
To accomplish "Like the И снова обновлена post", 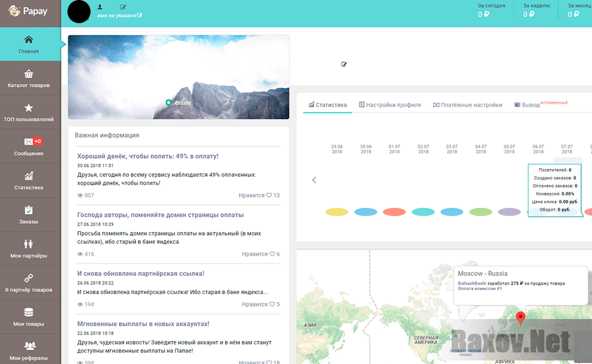I will coord(272,304).
